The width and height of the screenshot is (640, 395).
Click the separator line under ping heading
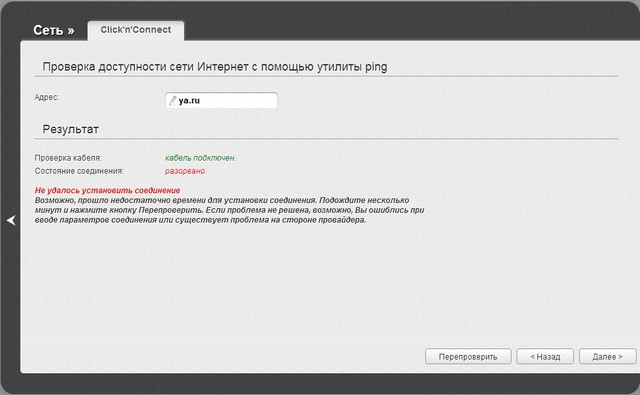[x=326, y=76]
